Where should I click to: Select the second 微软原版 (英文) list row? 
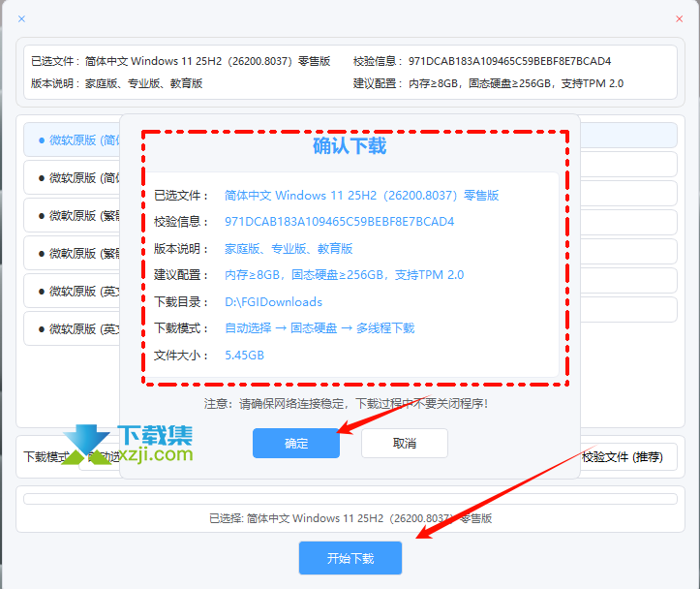pos(72,329)
